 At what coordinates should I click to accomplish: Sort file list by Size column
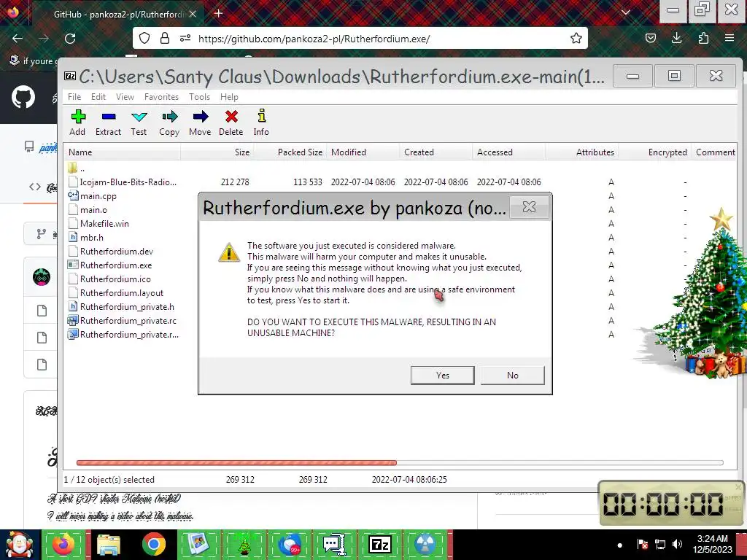point(217,152)
